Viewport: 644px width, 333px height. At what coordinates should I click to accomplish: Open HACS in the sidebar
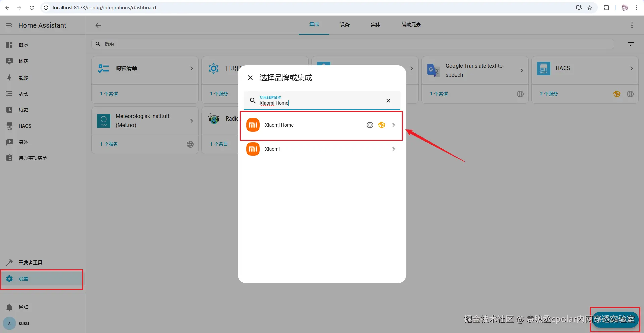click(43, 126)
